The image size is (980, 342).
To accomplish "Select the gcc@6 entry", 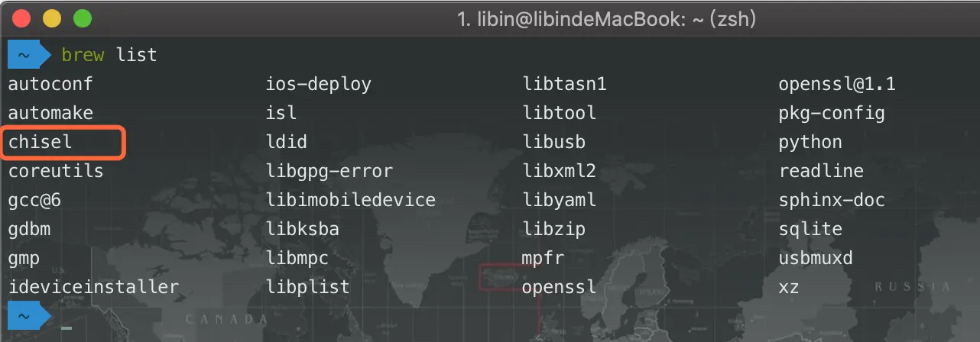I will [x=34, y=200].
